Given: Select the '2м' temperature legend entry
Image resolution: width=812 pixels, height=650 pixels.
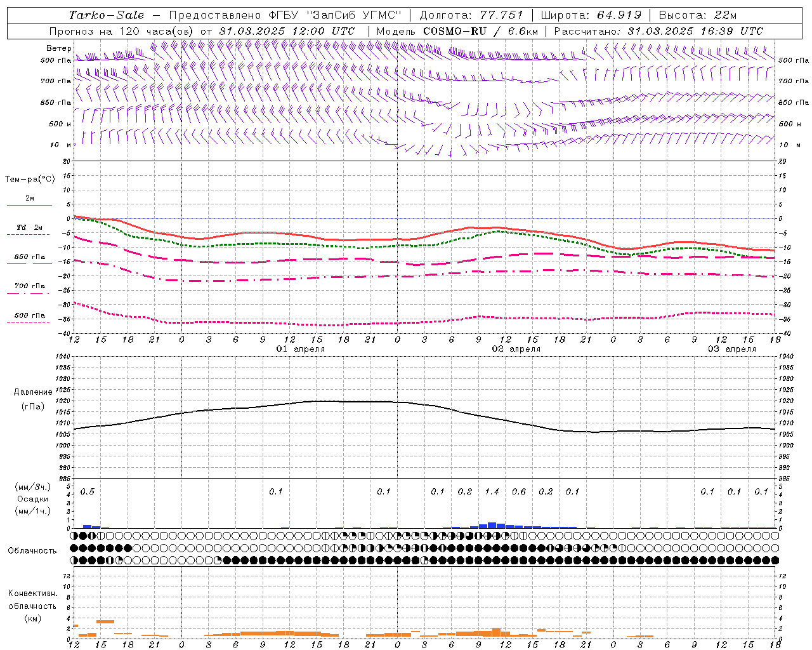Looking at the screenshot, I should click(x=29, y=199).
